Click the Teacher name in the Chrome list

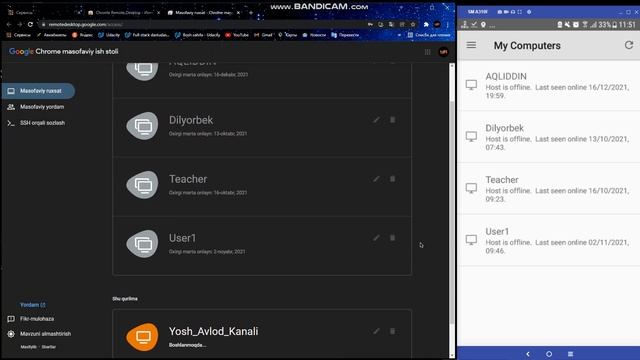pos(188,179)
